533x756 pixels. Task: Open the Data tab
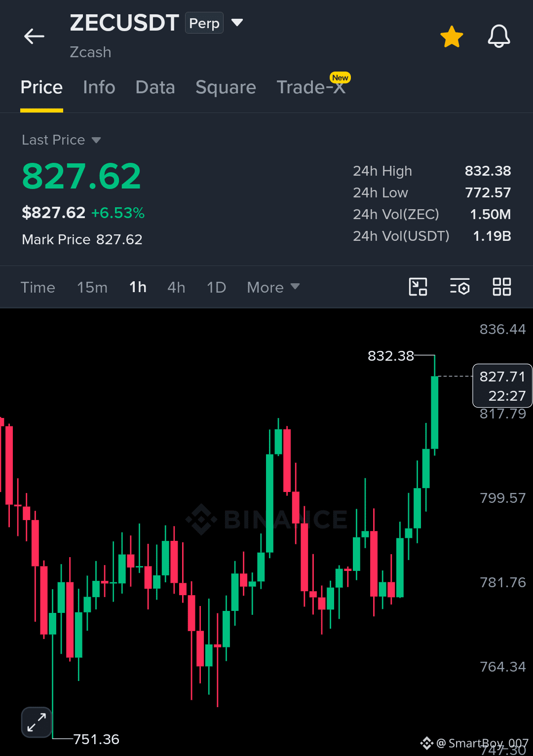tap(155, 87)
